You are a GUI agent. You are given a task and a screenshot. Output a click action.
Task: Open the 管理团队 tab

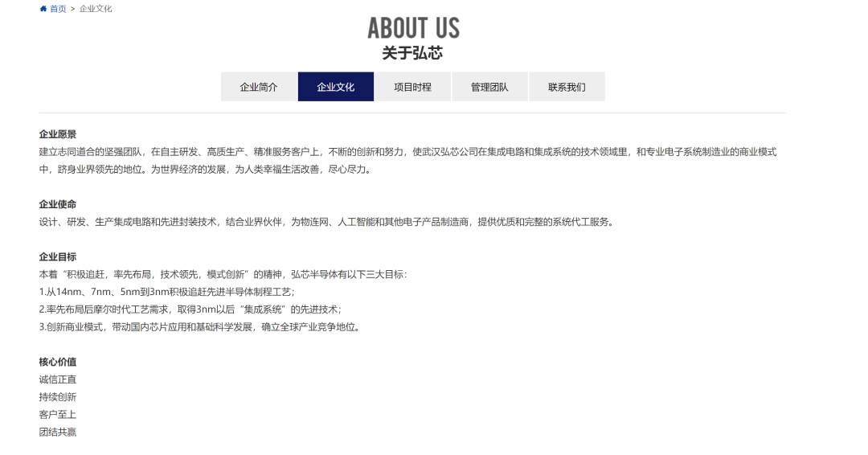coord(489,87)
